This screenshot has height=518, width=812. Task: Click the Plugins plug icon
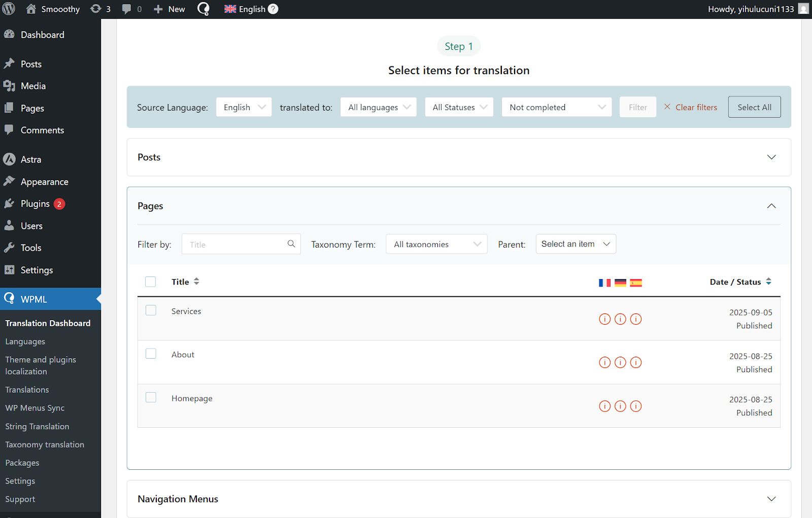(x=9, y=203)
